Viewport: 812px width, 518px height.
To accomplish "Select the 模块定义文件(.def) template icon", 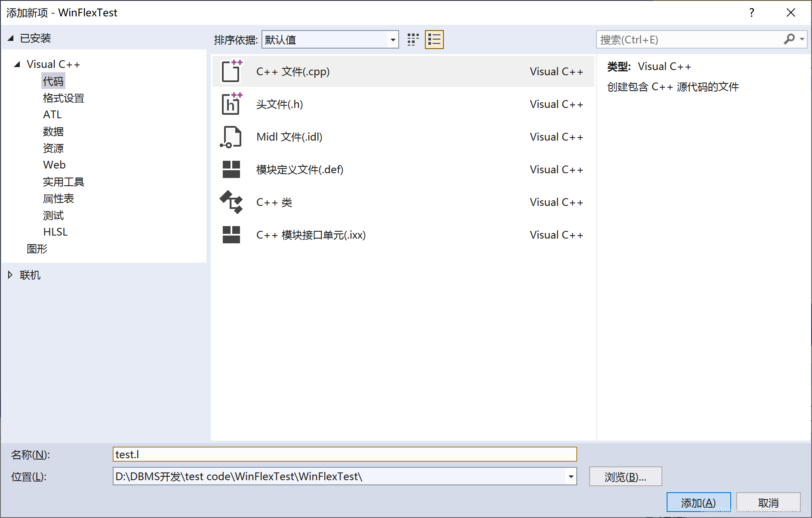I will pos(231,169).
